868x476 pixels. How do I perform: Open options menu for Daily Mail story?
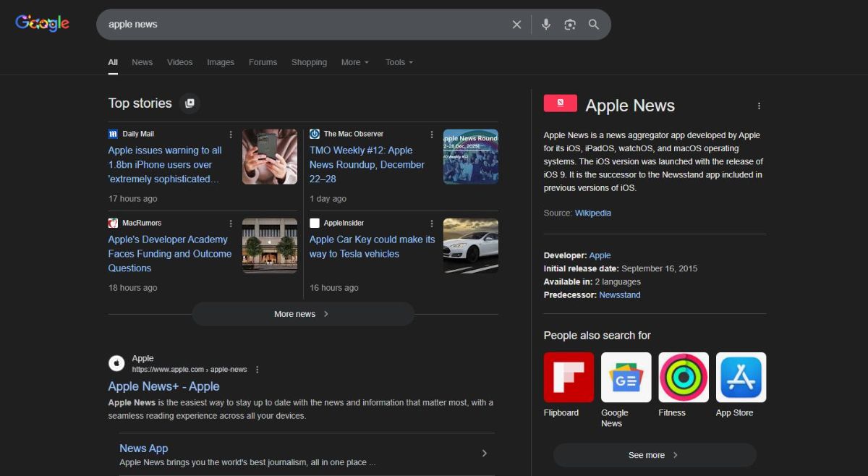pyautogui.click(x=231, y=135)
